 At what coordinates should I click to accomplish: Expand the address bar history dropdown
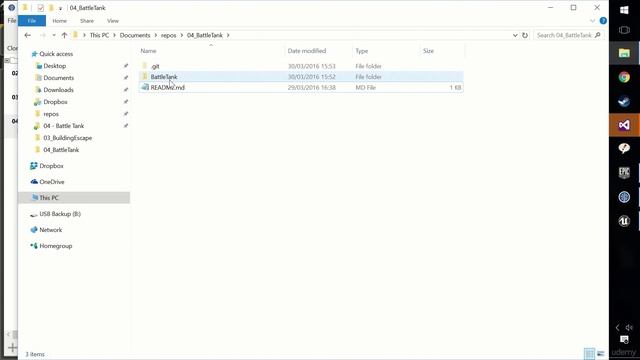click(515, 35)
